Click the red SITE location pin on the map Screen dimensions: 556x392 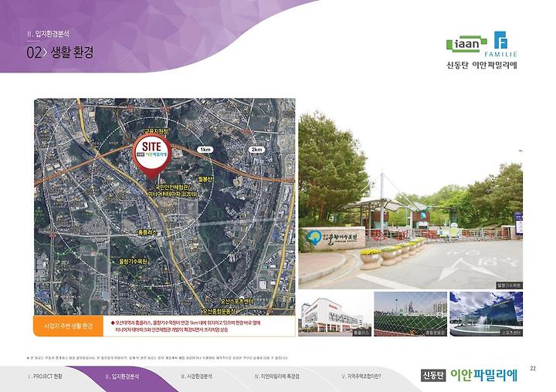152,157
